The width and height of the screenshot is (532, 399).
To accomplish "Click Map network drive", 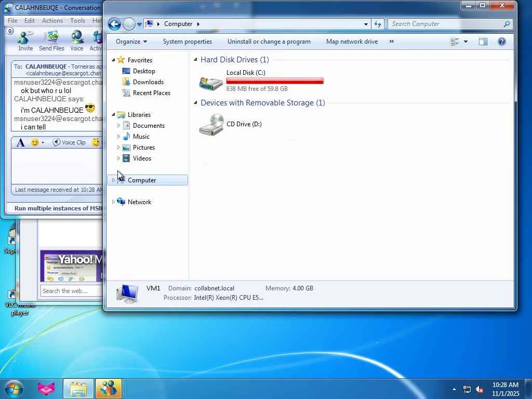I will pos(352,42).
